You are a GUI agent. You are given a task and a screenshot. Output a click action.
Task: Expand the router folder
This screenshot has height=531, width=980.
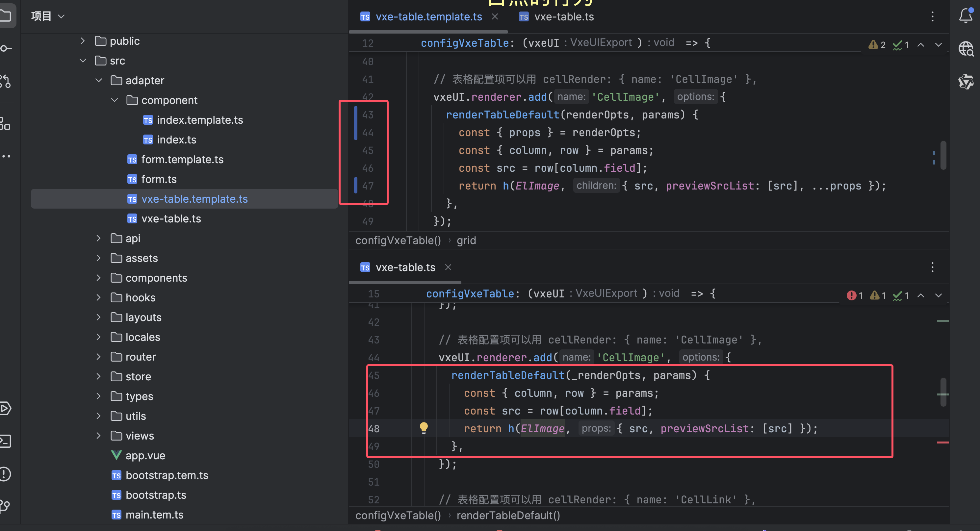(x=98, y=357)
